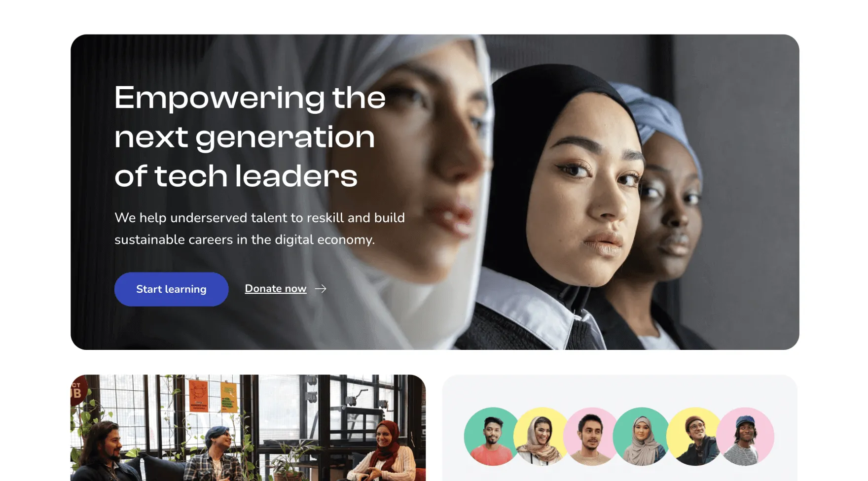Viewport: 868px width, 481px height.
Task: Select the pink-background person in blue cap avatar
Action: click(x=745, y=437)
